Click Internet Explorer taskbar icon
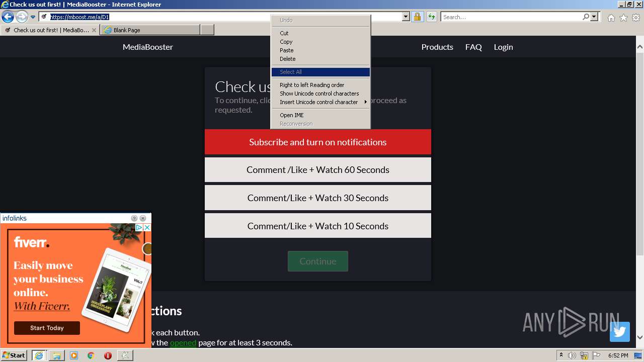This screenshot has width=644, height=362. (x=39, y=355)
